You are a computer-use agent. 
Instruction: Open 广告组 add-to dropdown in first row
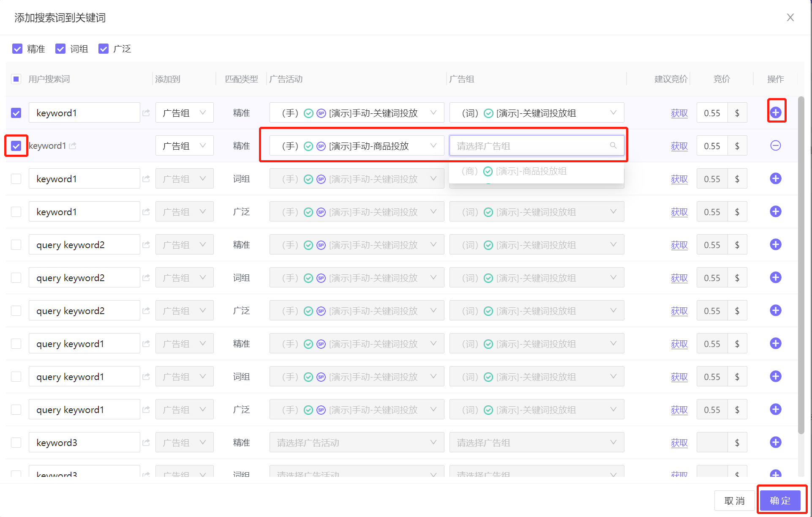(185, 113)
